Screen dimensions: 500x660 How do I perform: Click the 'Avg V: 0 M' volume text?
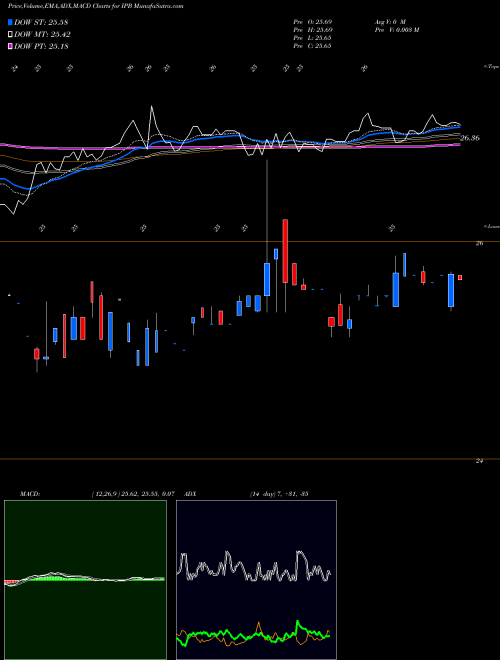[x=389, y=21]
